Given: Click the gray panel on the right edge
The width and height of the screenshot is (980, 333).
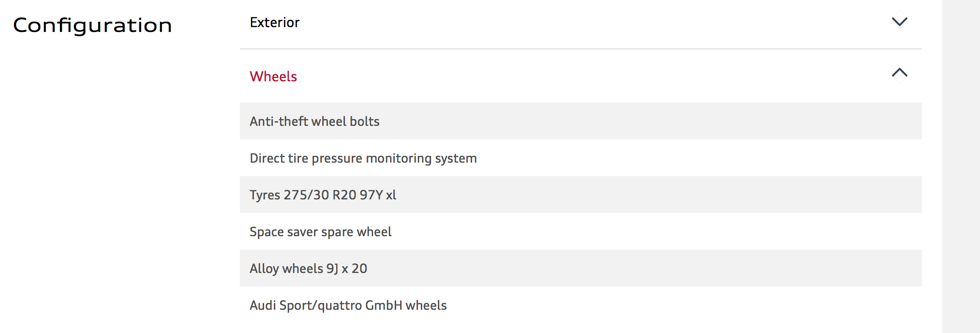Looking at the screenshot, I should (x=961, y=166).
